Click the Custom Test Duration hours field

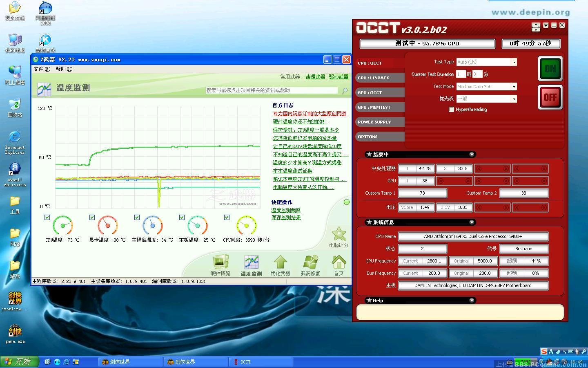click(461, 74)
